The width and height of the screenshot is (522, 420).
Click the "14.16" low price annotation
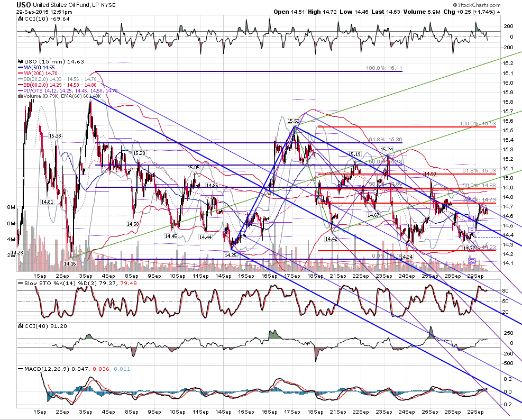(x=70, y=263)
